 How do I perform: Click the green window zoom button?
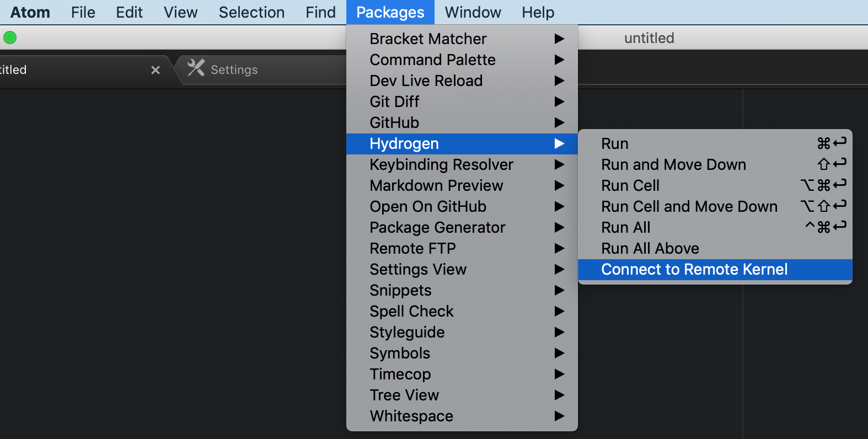pos(10,38)
